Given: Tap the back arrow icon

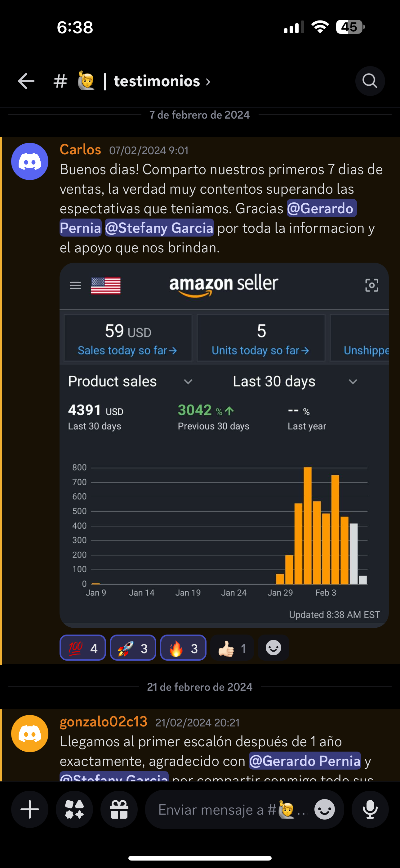Looking at the screenshot, I should 26,81.
